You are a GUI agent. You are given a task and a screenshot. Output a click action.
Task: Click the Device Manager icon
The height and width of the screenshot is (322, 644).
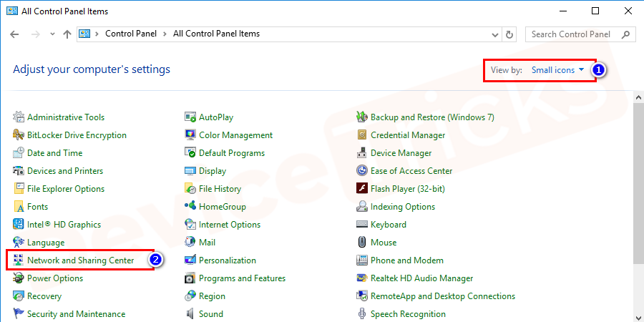[x=362, y=153]
